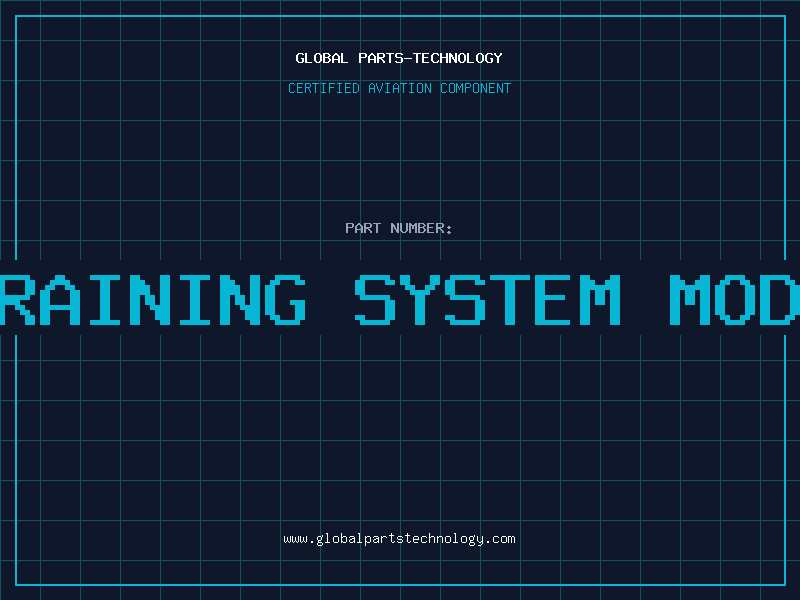Click the word GLOBAL in the title
The width and height of the screenshot is (800, 600).
pos(321,58)
